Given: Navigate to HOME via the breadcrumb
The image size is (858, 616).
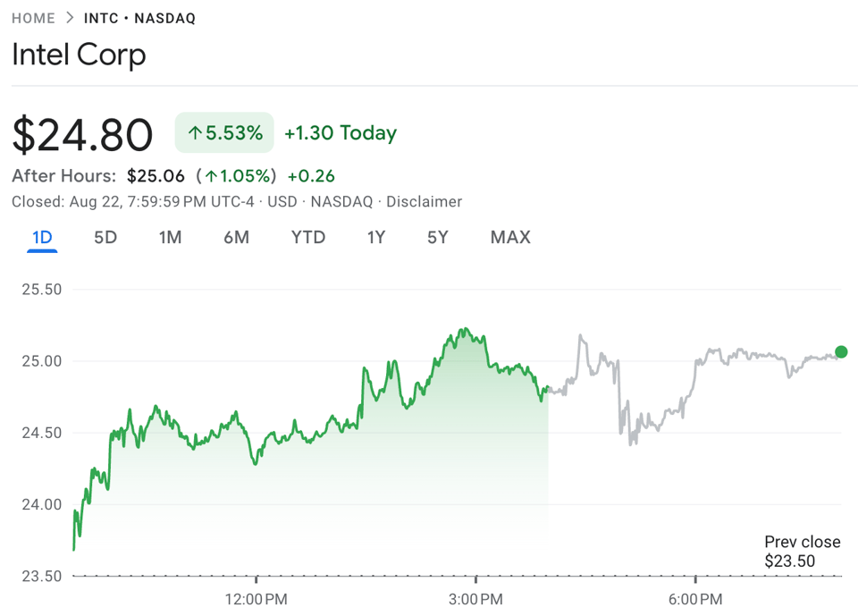Looking at the screenshot, I should coord(33,17).
